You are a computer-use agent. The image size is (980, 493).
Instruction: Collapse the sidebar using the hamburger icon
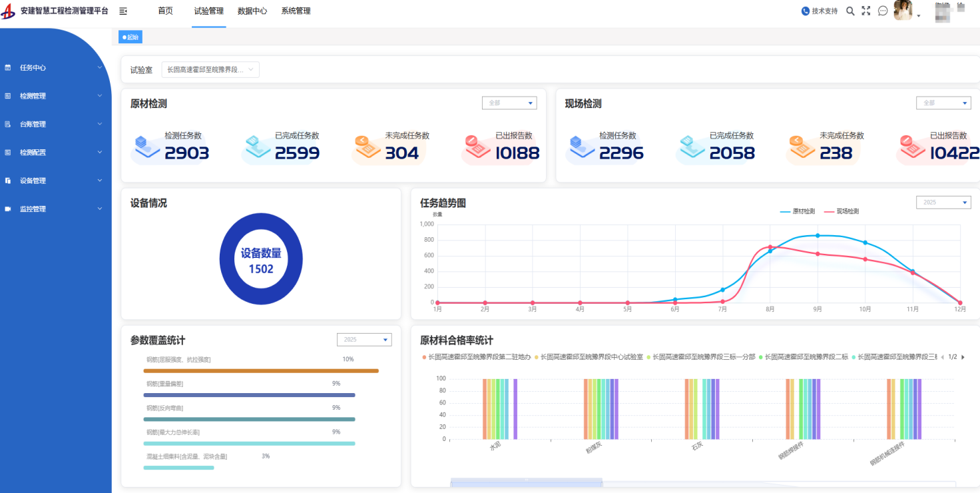(123, 11)
